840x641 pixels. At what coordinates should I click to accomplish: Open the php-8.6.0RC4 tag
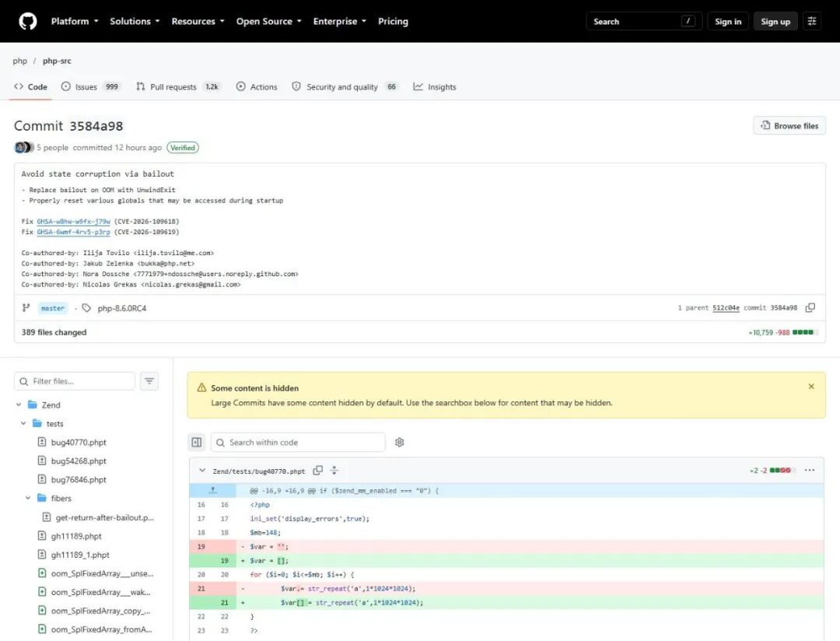[x=121, y=308]
